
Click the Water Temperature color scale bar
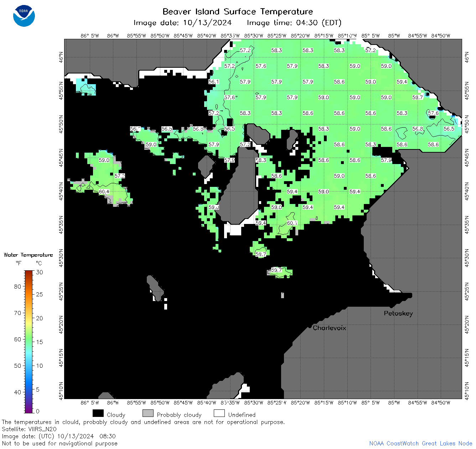[29, 342]
